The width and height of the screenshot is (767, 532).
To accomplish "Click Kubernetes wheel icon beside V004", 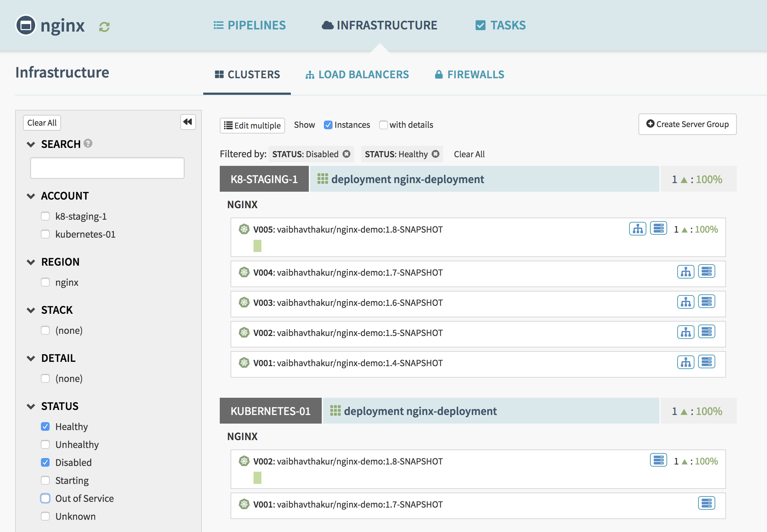I will pyautogui.click(x=244, y=272).
